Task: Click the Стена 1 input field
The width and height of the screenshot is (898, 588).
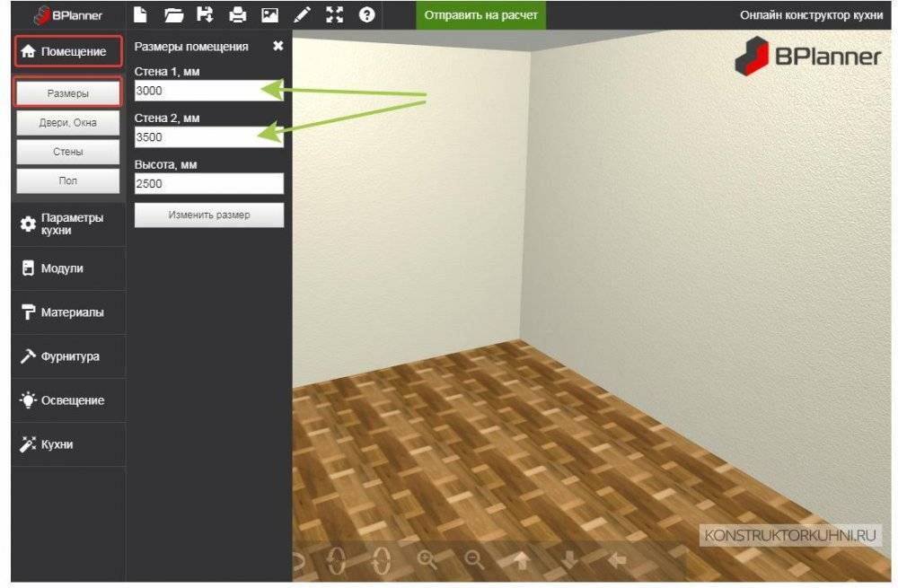Action: 208,91
